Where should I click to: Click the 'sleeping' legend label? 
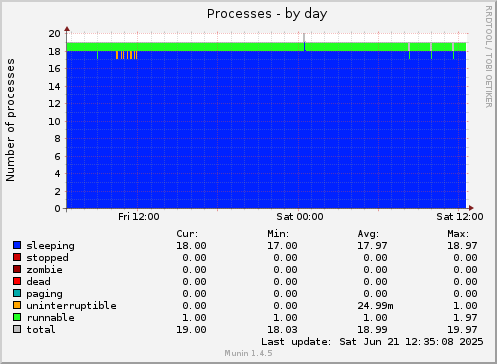[50, 246]
